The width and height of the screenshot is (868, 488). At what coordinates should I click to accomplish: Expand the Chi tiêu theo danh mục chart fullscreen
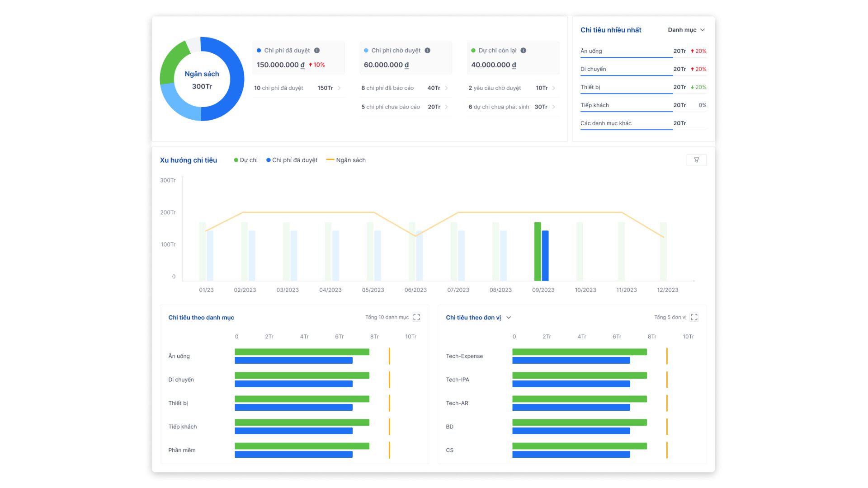pyautogui.click(x=416, y=317)
